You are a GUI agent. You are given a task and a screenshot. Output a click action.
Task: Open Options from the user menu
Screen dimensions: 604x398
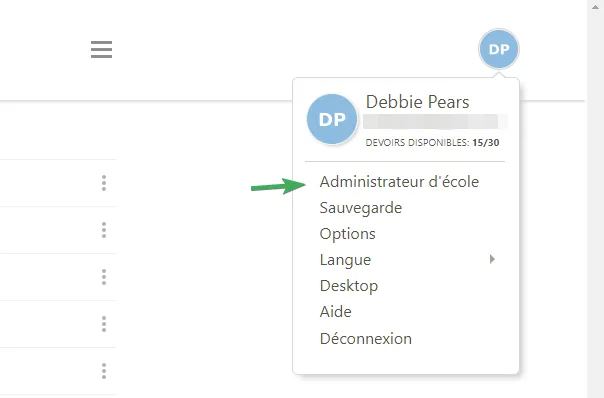click(x=347, y=234)
